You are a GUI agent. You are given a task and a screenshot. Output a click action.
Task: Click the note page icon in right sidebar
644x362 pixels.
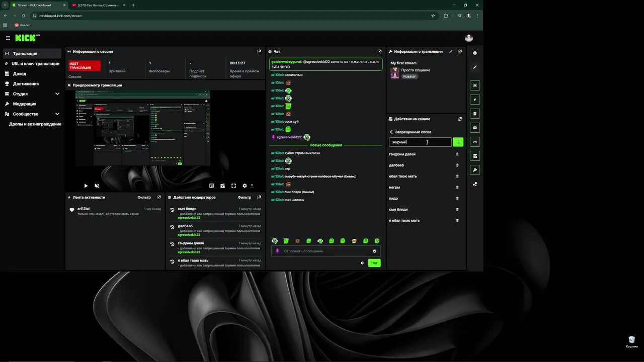(x=475, y=114)
